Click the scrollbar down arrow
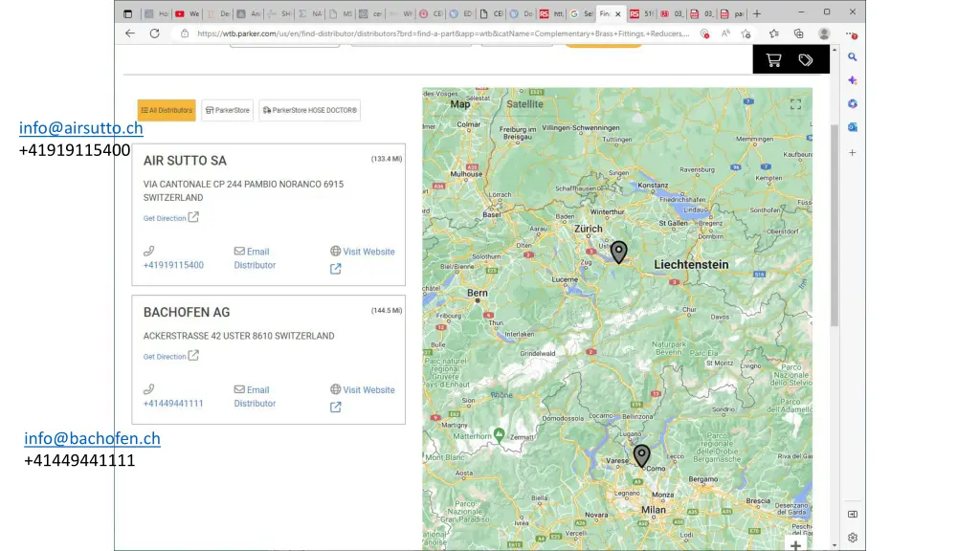 tap(835, 545)
